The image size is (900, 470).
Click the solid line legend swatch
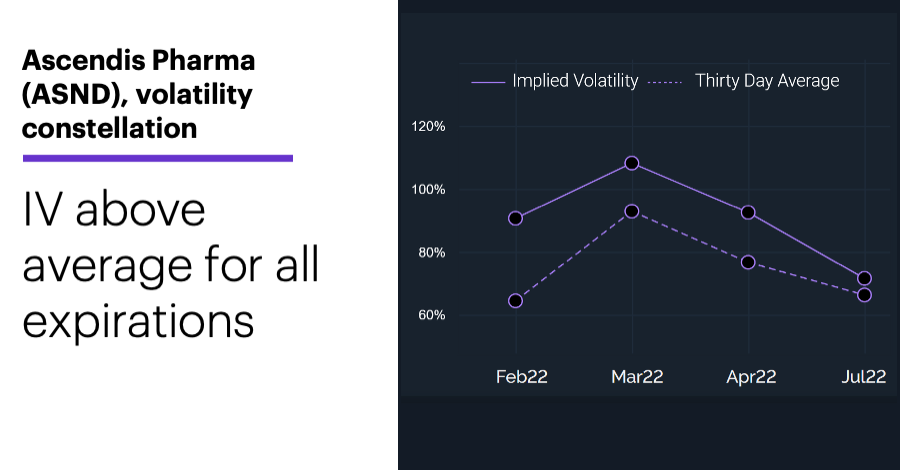pos(488,83)
